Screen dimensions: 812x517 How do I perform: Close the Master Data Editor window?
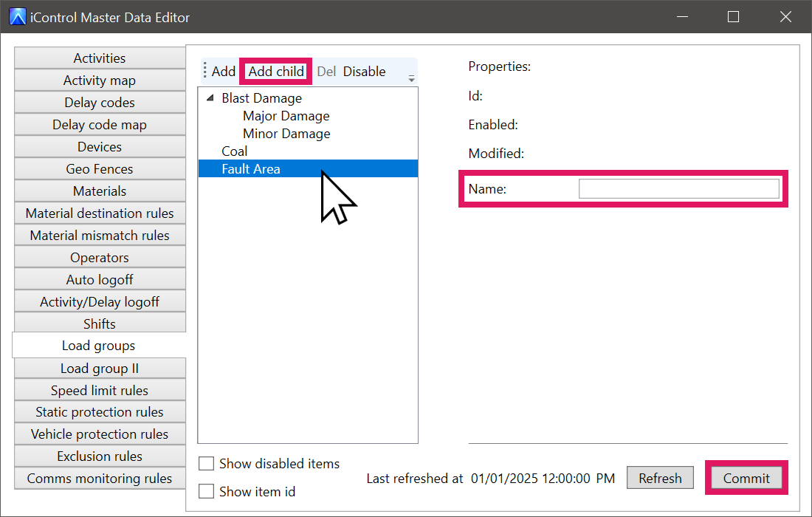click(x=785, y=16)
